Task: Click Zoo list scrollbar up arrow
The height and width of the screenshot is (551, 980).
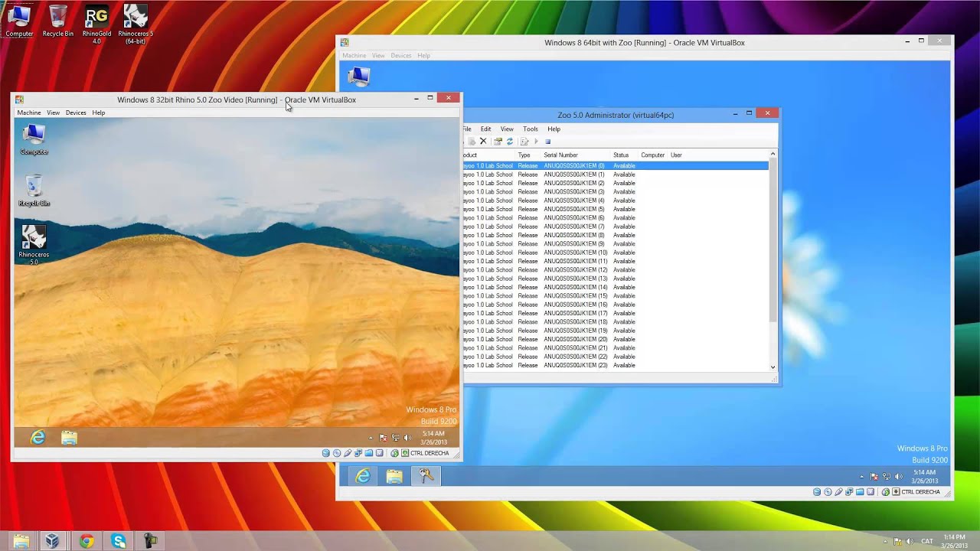Action: (773, 155)
